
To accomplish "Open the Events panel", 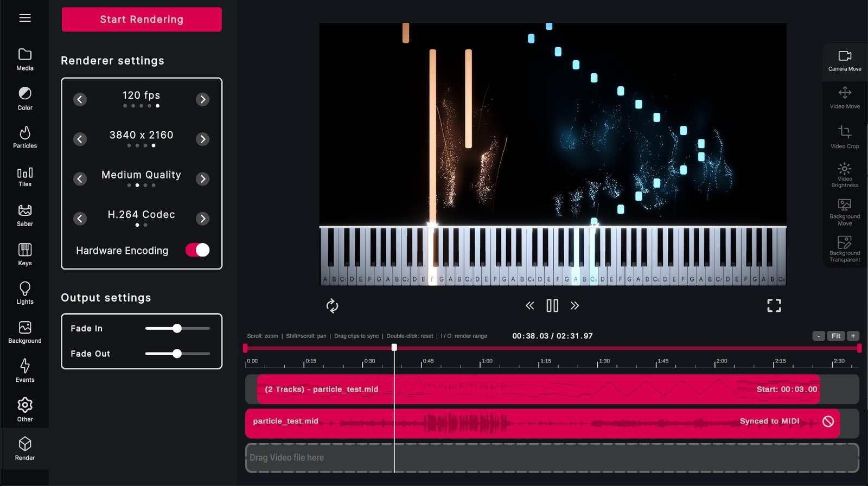I will [25, 371].
